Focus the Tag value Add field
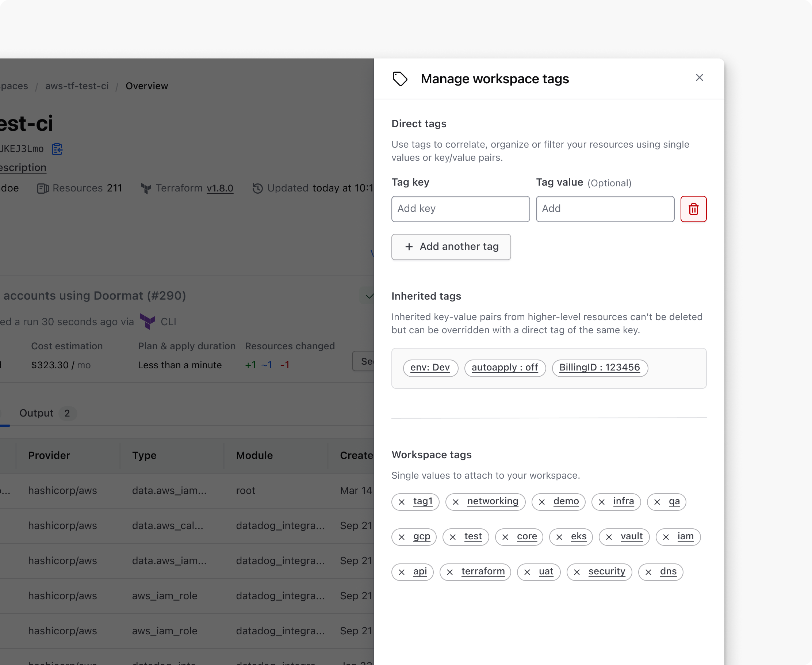812x665 pixels. 605,209
